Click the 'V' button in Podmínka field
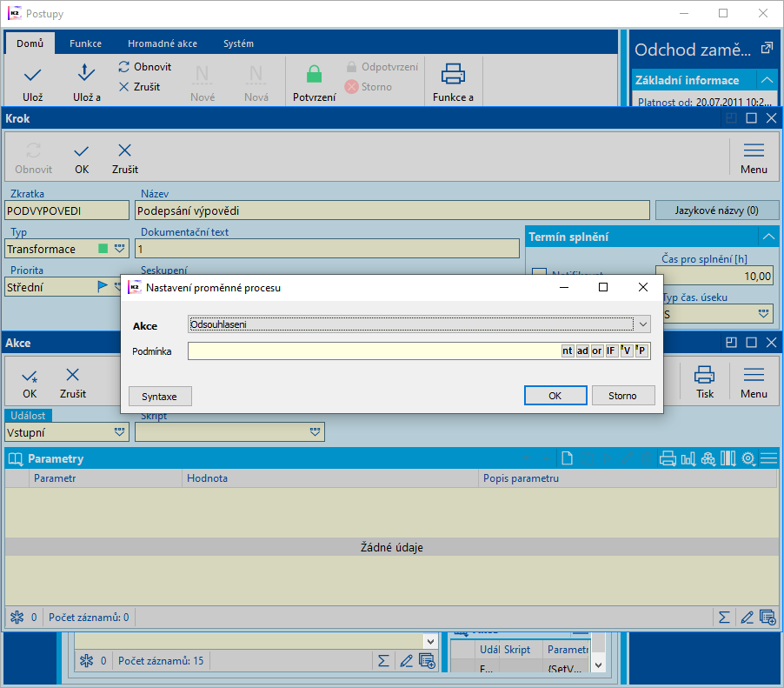The width and height of the screenshot is (784, 688). click(x=626, y=351)
